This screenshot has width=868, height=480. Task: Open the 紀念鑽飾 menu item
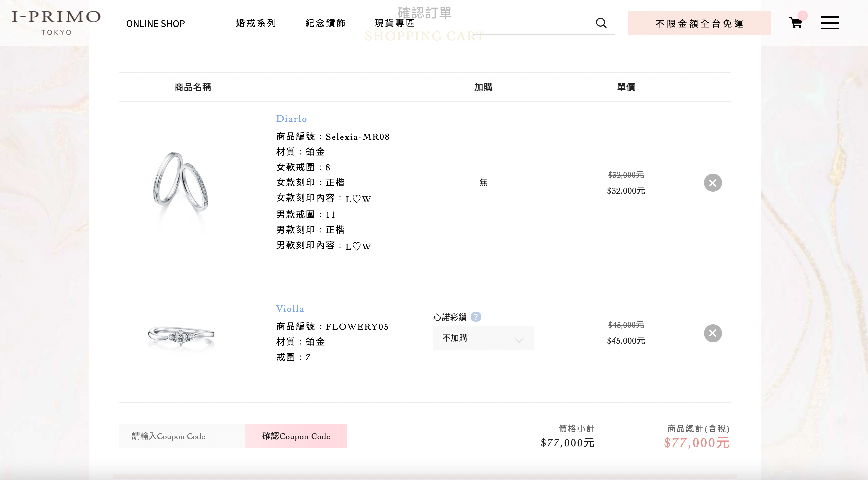point(325,23)
